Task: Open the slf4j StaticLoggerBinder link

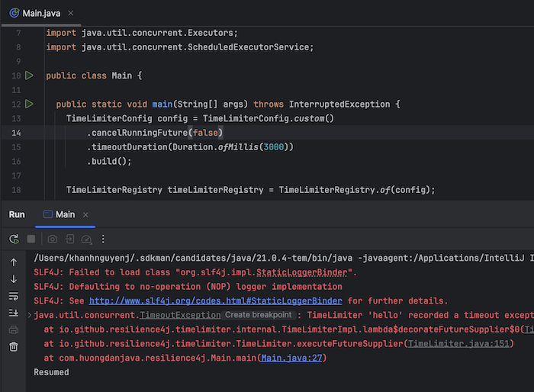Action: [x=216, y=301]
